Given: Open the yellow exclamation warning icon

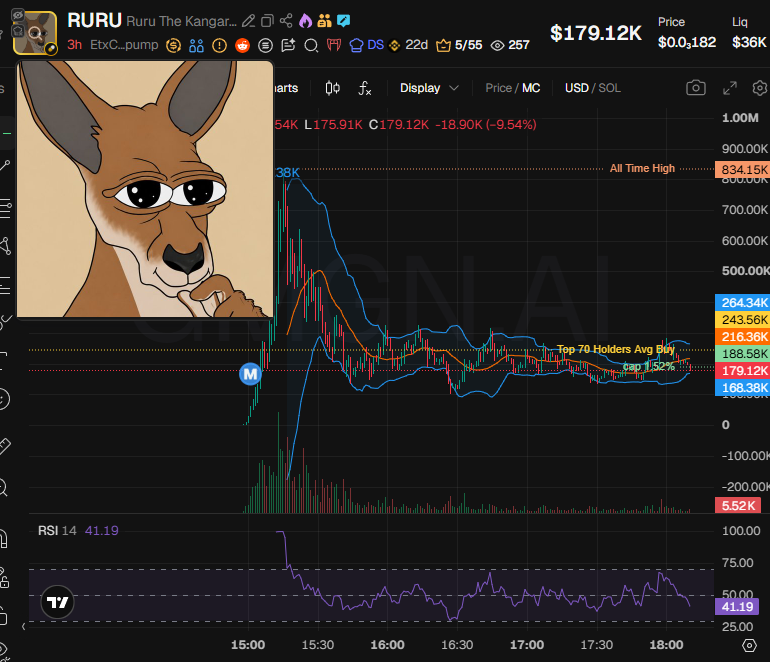Looking at the screenshot, I should pos(219,46).
